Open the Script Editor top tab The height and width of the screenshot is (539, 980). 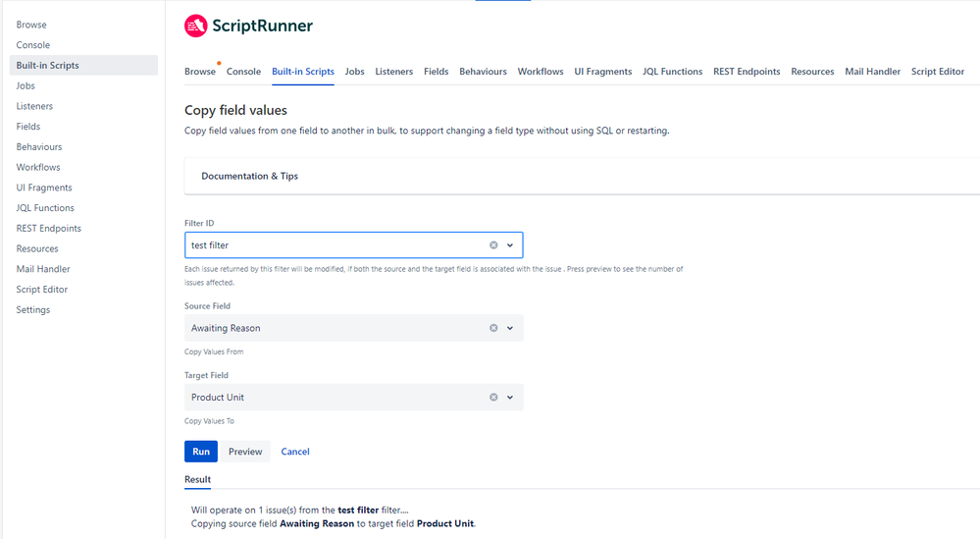[x=938, y=72]
